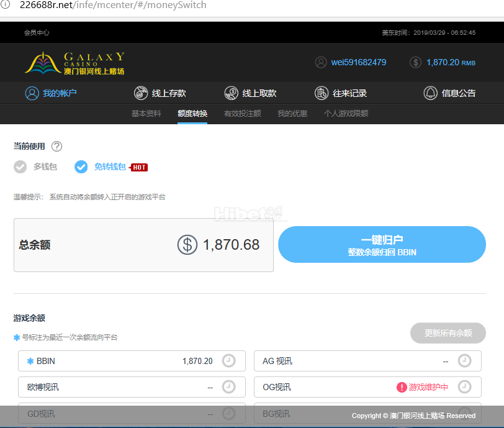Image resolution: width=504 pixels, height=428 pixels.
Task: Click the clock icon in OG视讯 row
Action: (x=464, y=387)
